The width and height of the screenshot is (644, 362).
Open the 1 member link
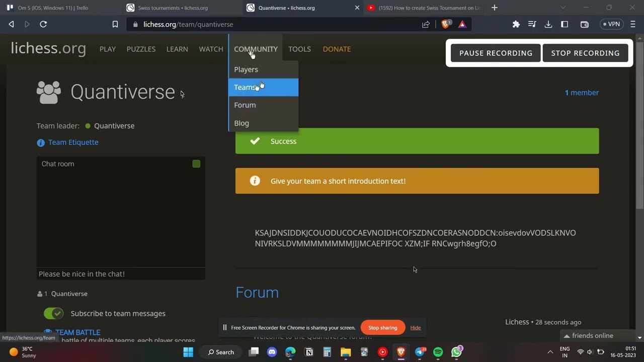point(582,93)
